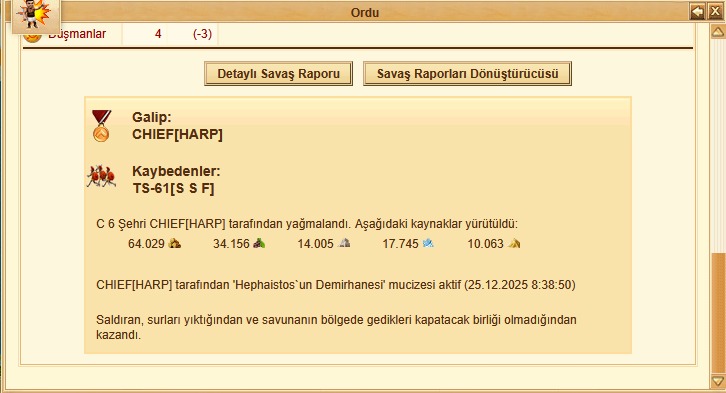Click the 64.029 looted amount
Screen dimensions: 726x393
tap(146, 244)
